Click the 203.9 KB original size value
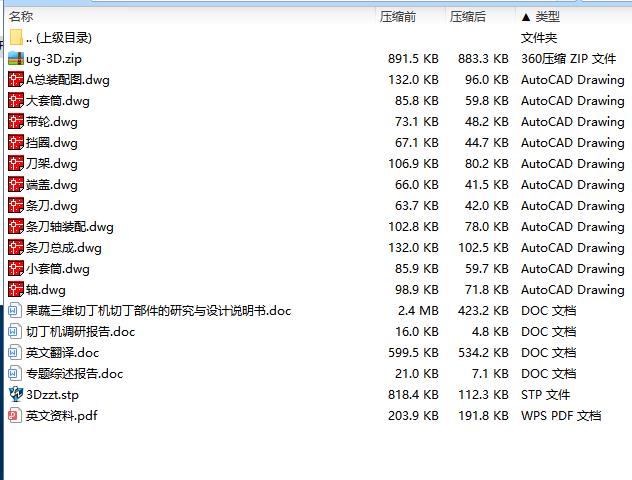This screenshot has width=632, height=480. 413,416
